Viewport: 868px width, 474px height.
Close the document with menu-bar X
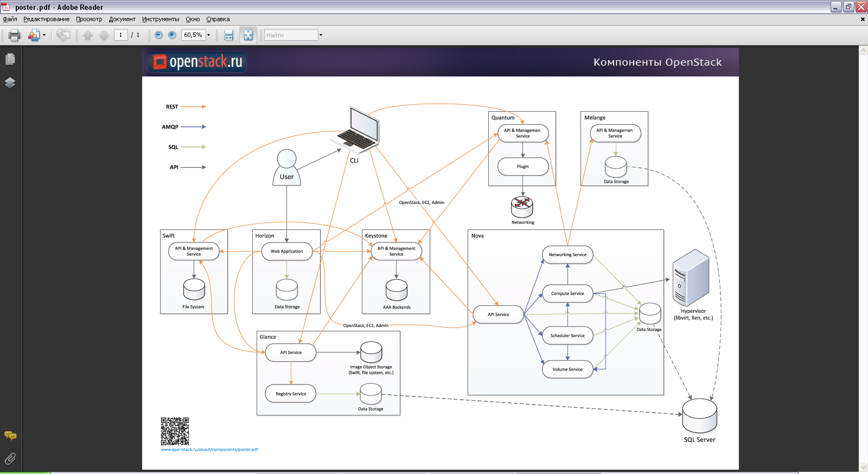tap(863, 19)
